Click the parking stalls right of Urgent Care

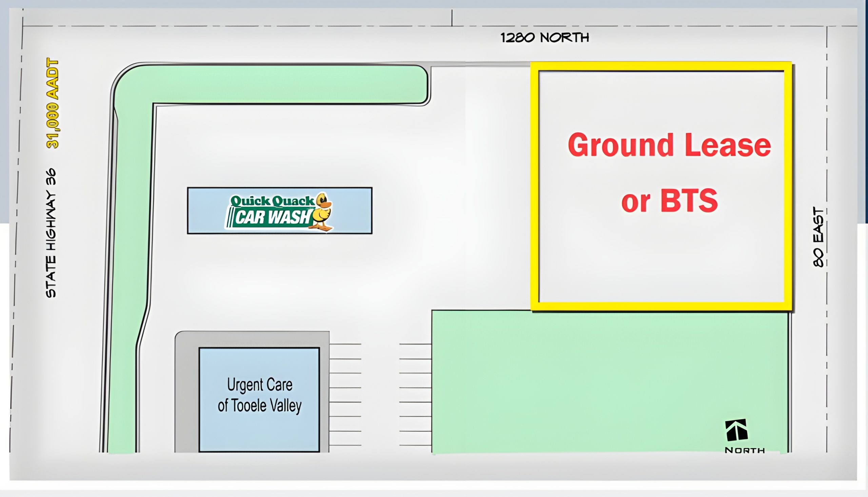(x=345, y=395)
